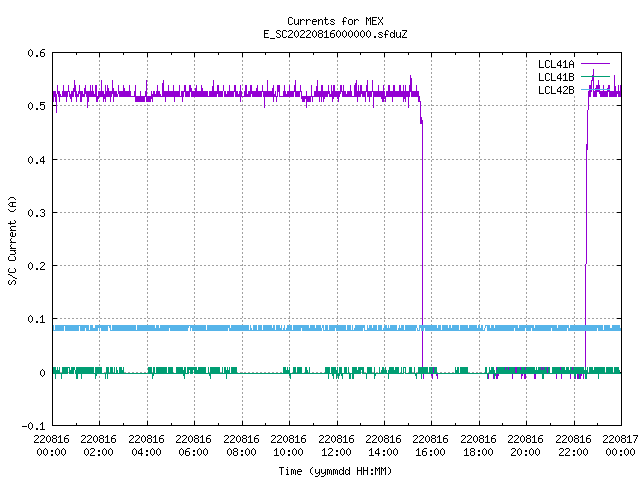Click the purple LCL41A rise after 22:00
Screen dimensions: 640x480
coord(587,245)
